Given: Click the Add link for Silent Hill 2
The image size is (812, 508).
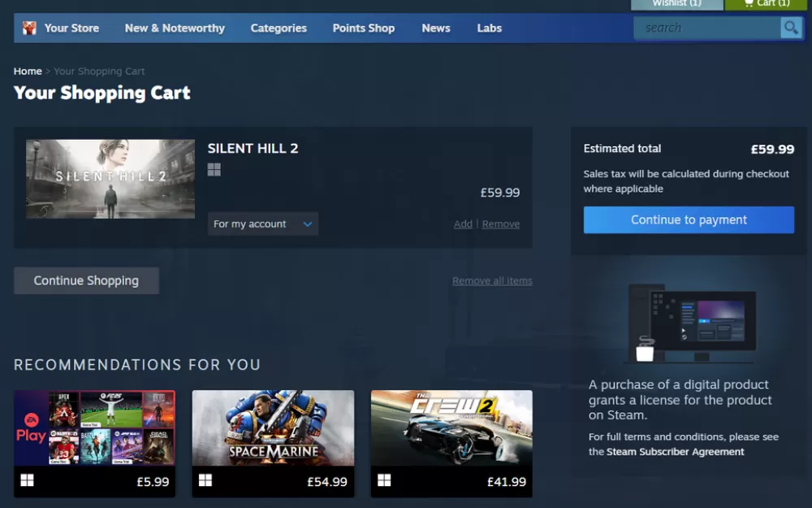Looking at the screenshot, I should coord(463,224).
